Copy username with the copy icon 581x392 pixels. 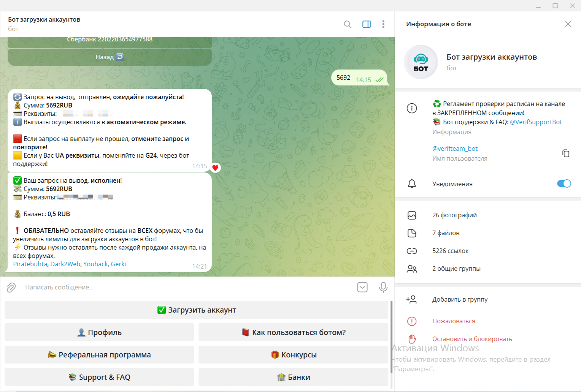coord(566,153)
